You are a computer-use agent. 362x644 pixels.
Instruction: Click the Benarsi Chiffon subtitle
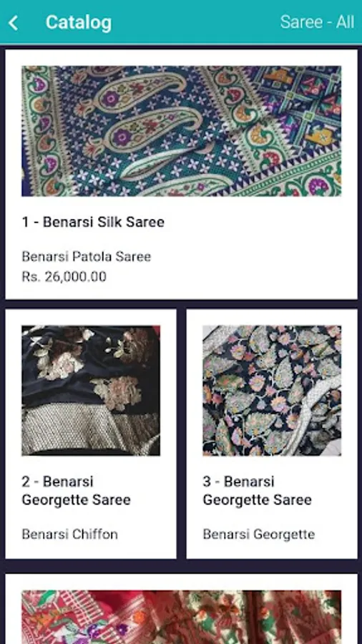[70, 535]
